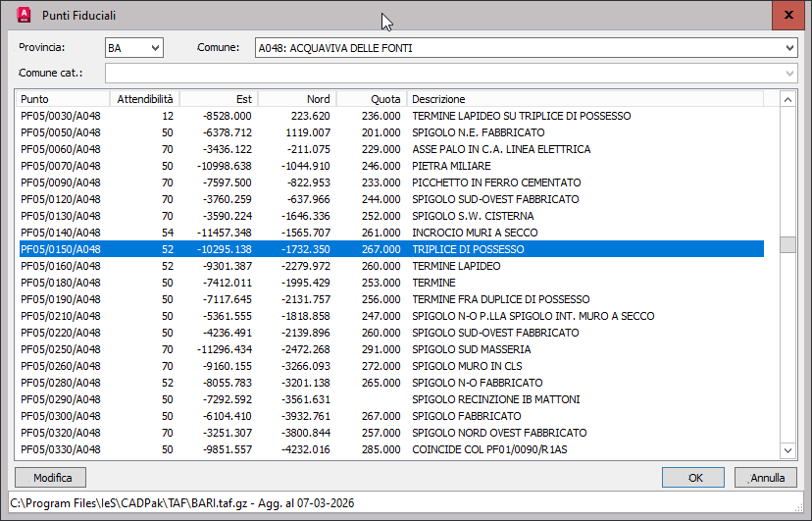
Task: Click Est value -8528.000
Action: coord(228,116)
